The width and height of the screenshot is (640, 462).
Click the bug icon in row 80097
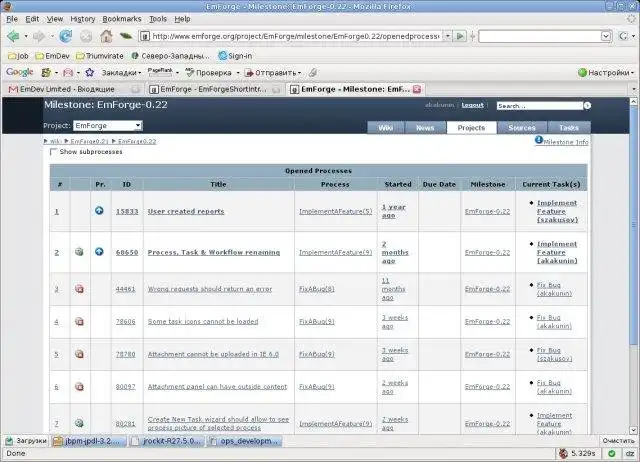pyautogui.click(x=80, y=386)
